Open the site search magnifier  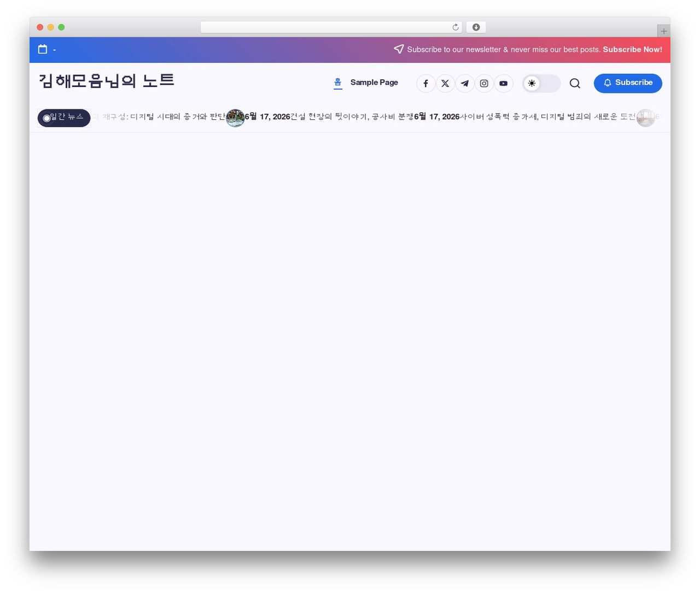click(x=575, y=83)
